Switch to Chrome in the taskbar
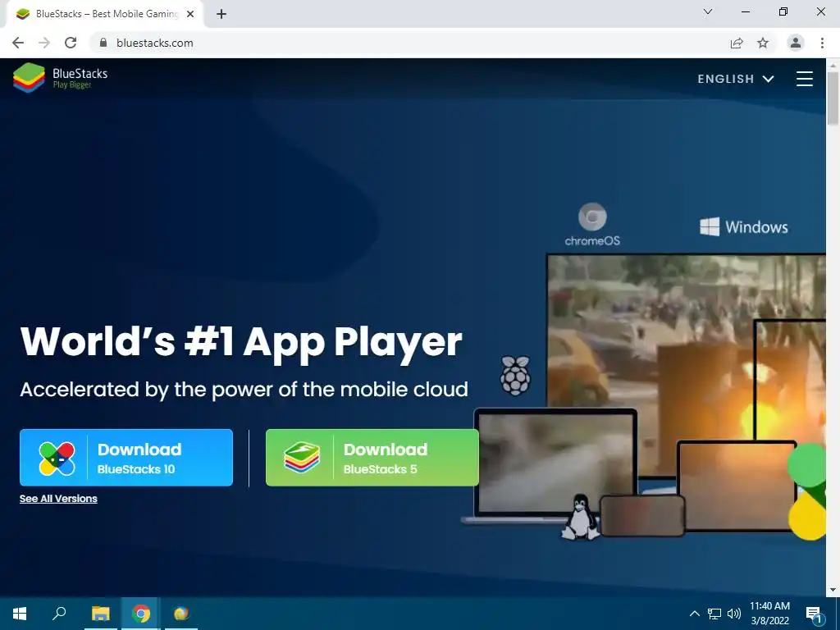840x630 pixels. click(141, 614)
